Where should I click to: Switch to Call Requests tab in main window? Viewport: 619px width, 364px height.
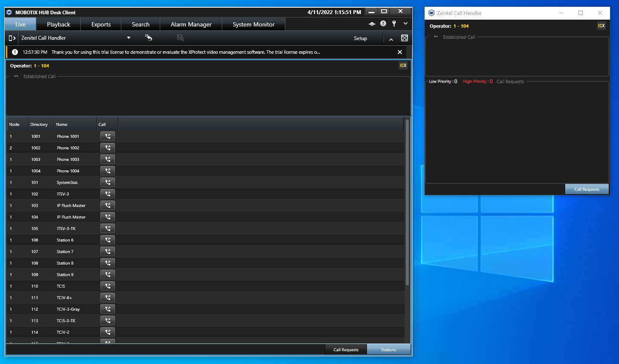pos(346,349)
